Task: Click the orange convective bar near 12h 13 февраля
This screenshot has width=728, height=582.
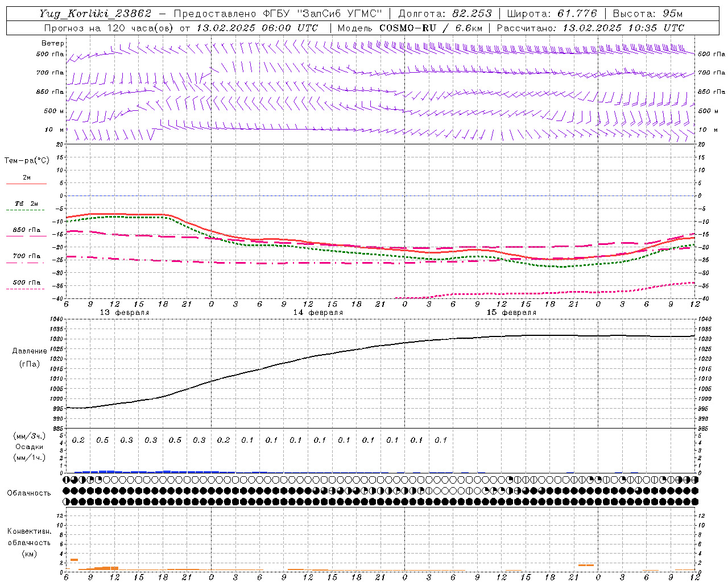Action: (x=106, y=568)
